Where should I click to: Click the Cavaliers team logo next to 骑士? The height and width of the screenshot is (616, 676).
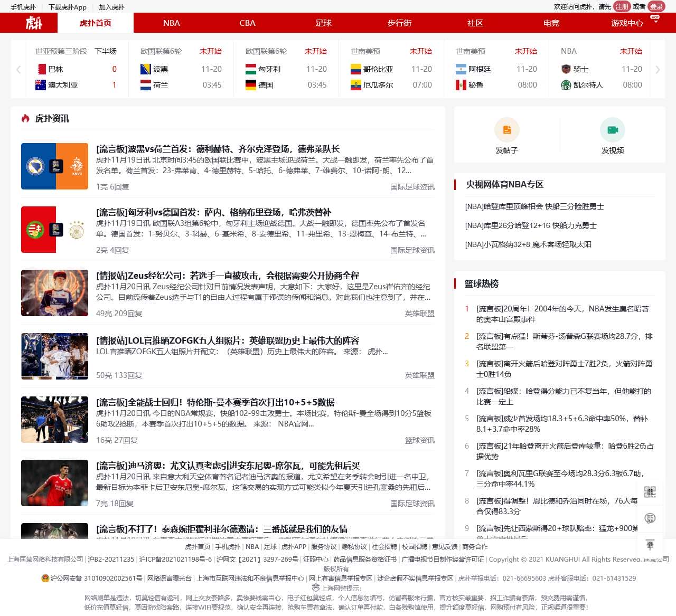pyautogui.click(x=566, y=69)
